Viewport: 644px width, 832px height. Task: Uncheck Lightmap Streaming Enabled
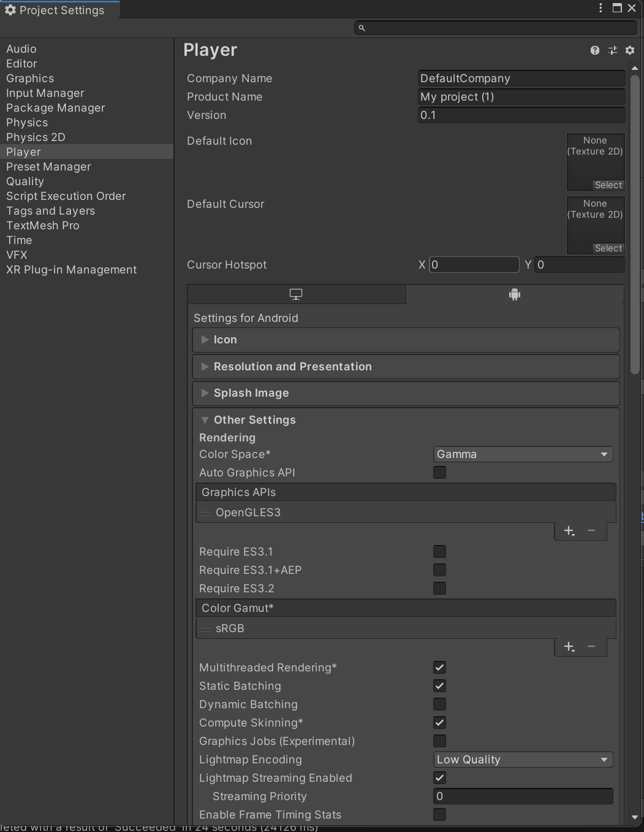pos(439,777)
